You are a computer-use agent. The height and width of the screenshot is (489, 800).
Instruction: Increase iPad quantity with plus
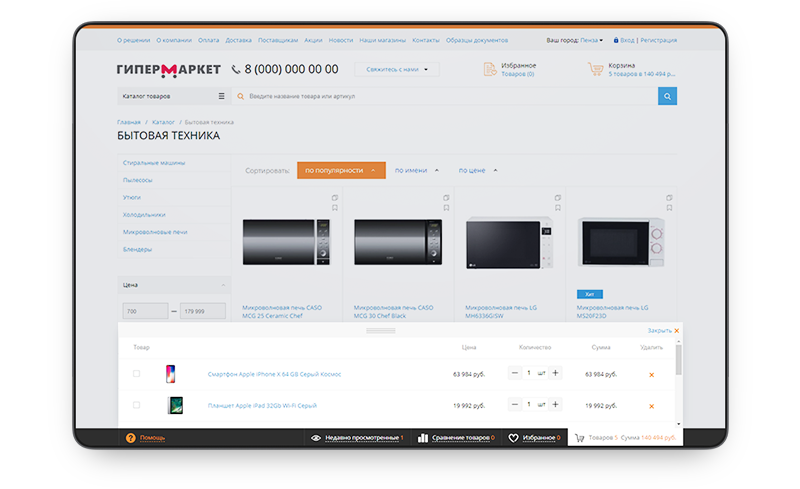point(556,405)
